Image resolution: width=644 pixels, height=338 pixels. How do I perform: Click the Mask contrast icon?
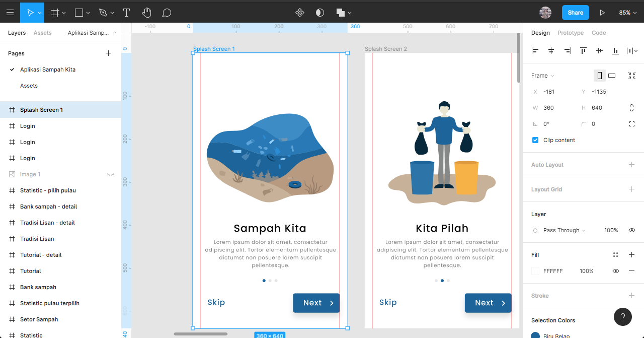[319, 13]
